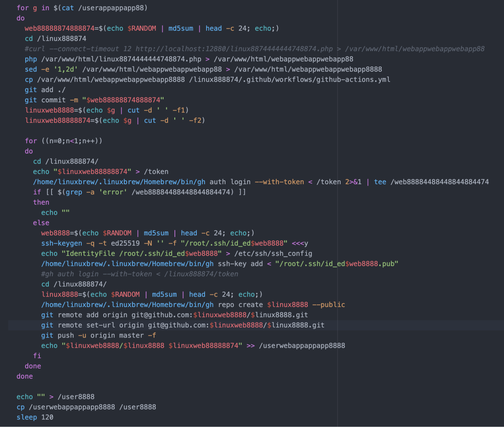Viewport: 504px width, 427px height.
Task: Place cursor on the sed command
Action: click(x=31, y=69)
